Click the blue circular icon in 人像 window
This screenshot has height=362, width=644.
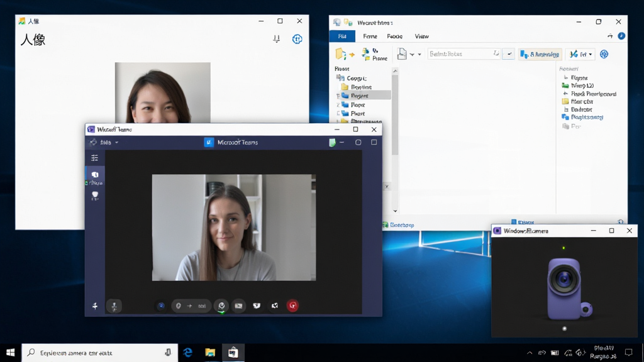tap(297, 39)
